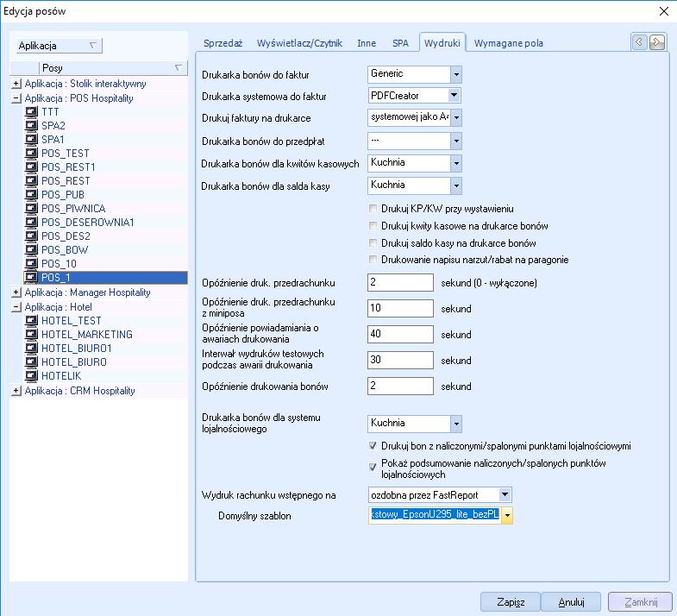Click printing failure notification delay field
This screenshot has height=616, width=677.
400,335
